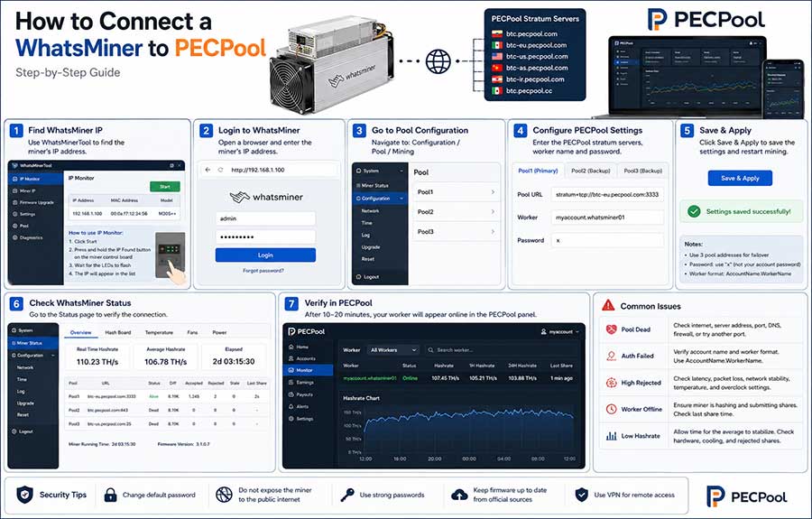
Task: Expand the Pool2 row chevron
Action: tap(493, 211)
